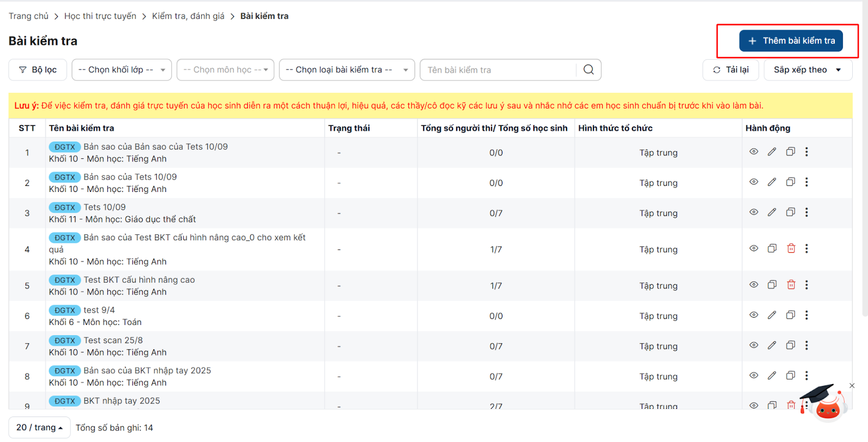Click 'Thêm bài kiểm tra' button
The image size is (868, 442).
coord(791,41)
